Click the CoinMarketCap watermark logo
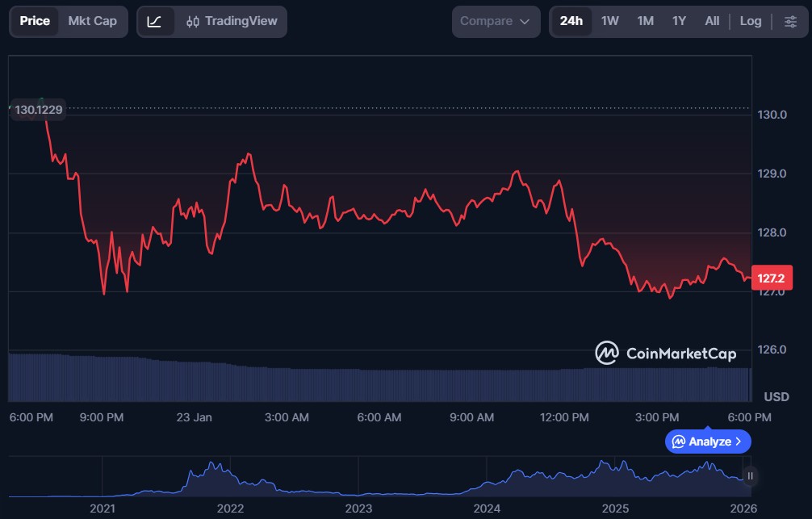The image size is (812, 519). (x=606, y=353)
